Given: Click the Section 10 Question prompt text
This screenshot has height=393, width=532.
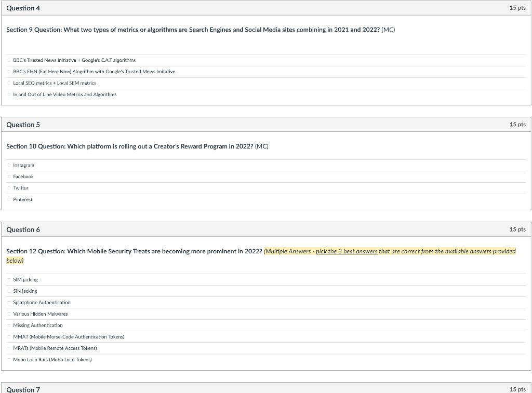Looking at the screenshot, I should [x=137, y=146].
